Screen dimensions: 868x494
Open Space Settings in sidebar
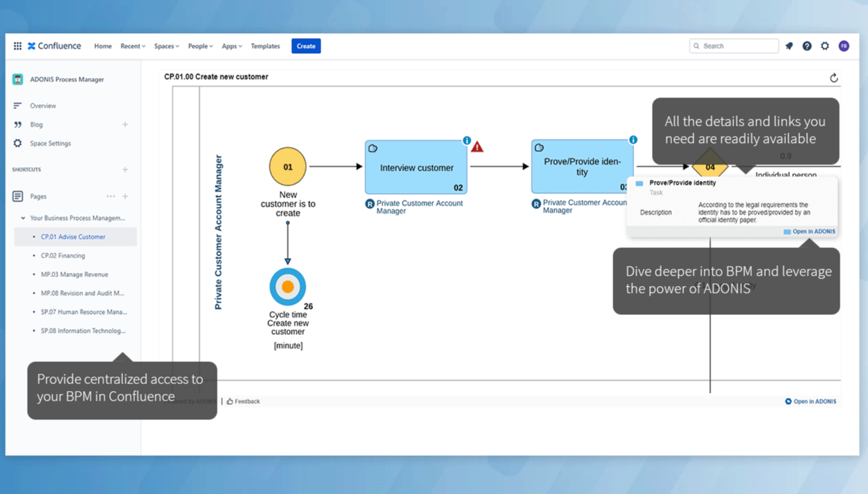[x=50, y=144]
